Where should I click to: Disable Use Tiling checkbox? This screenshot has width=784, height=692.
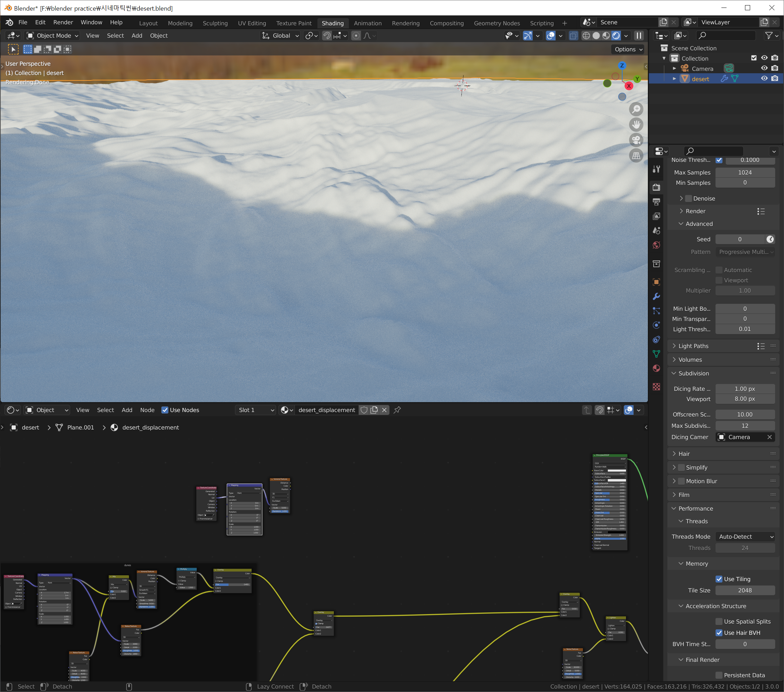[719, 579]
